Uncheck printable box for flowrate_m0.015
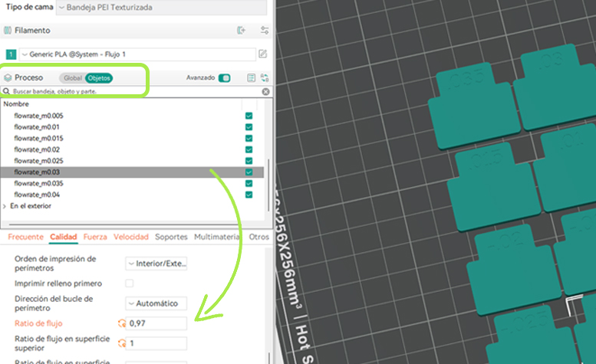The height and width of the screenshot is (364, 596). 249,138
